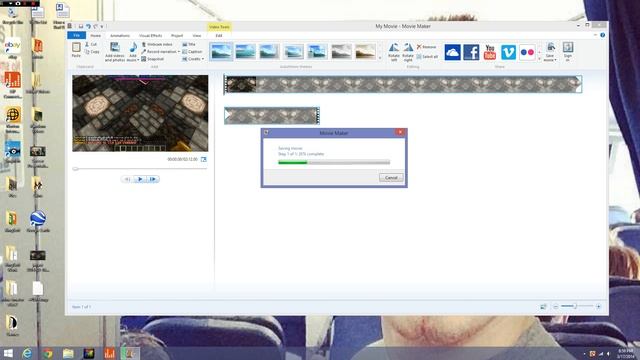The image size is (640, 360).
Task: Open Internet Explorer from the taskbar
Action: point(27,353)
